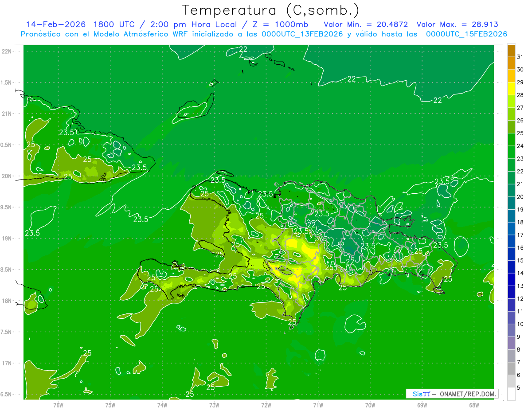532x411 pixels.
Task: Click the amber 29–30 colorbar swatch
Action: (511, 76)
